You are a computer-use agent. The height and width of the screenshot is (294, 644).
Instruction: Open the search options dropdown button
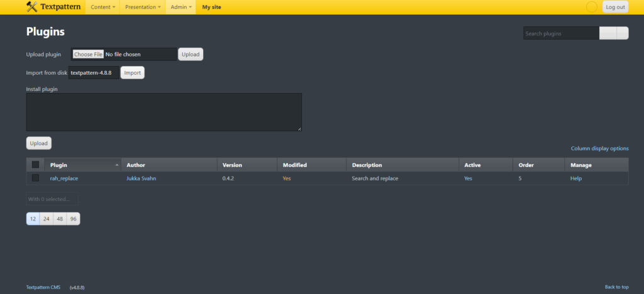pos(623,33)
